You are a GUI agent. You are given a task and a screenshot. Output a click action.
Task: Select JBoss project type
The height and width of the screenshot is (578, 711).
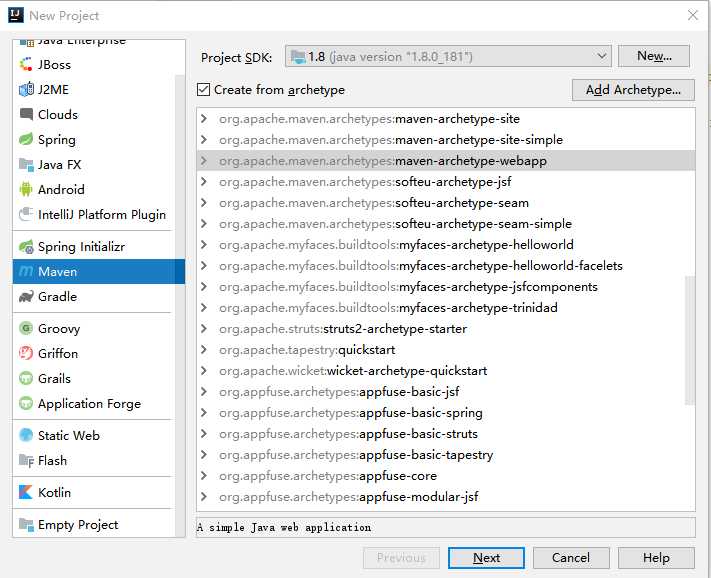[54, 64]
